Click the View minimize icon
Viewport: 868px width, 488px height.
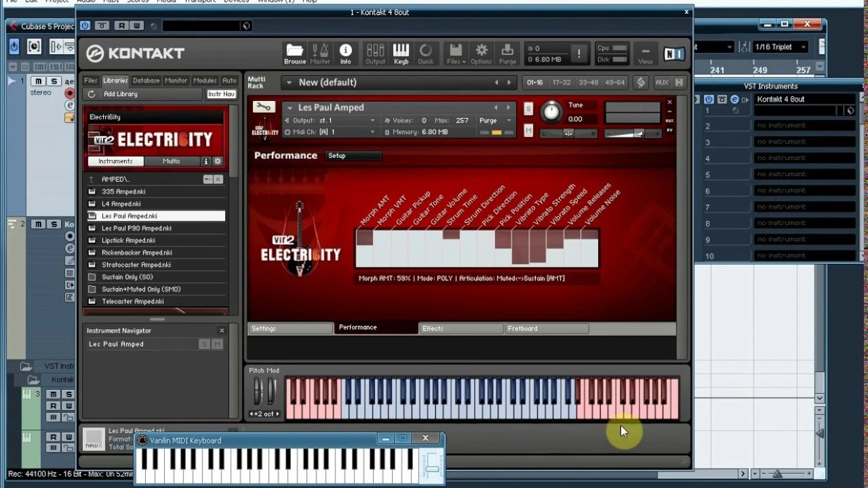(646, 54)
